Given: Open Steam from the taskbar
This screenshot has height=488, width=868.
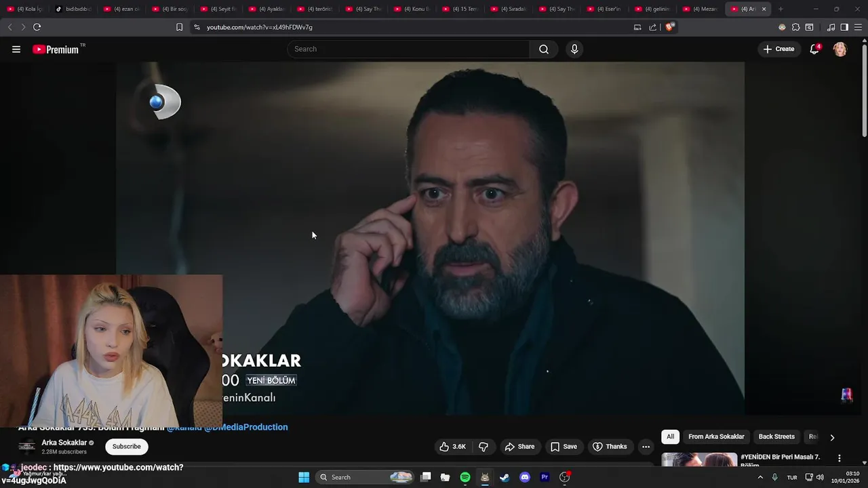Looking at the screenshot, I should [x=505, y=477].
